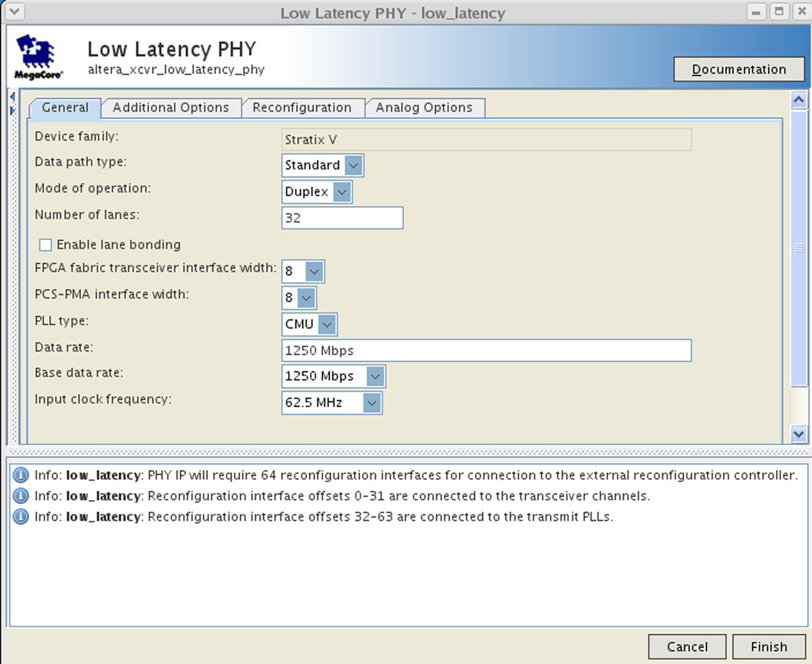Viewport: 812px width, 664px height.
Task: Close the Low Latency PHY window
Action: (x=802, y=12)
